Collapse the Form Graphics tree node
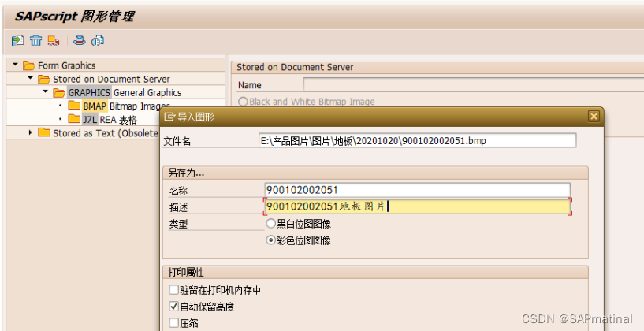 [x=16, y=65]
